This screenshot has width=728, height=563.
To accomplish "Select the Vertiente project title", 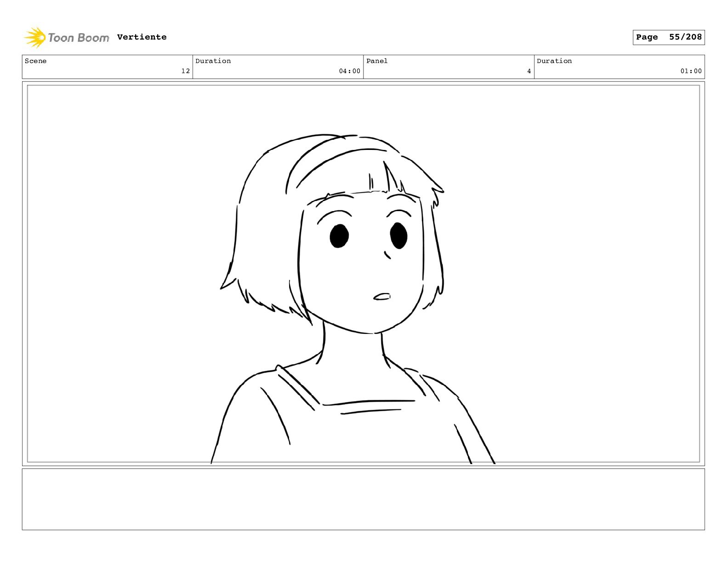I will (142, 37).
